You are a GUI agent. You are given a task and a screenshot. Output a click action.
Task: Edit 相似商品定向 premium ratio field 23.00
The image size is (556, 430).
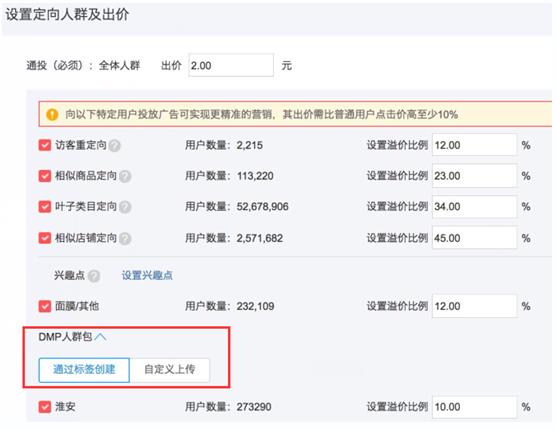point(474,176)
